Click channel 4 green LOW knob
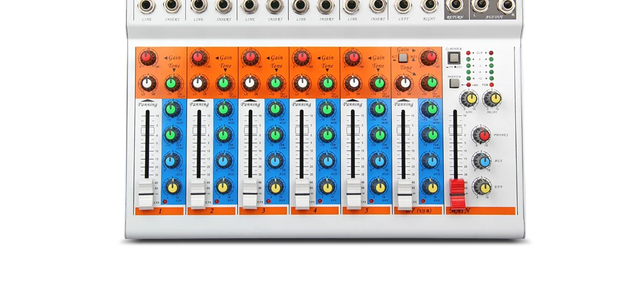Image resolution: width=644 pixels, height=285 pixels. click(x=327, y=135)
